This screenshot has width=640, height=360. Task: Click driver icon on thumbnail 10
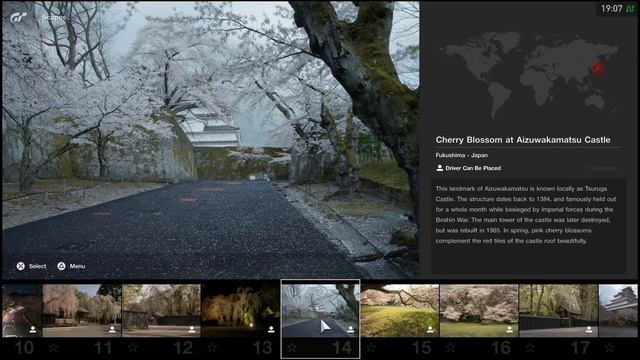click(33, 329)
